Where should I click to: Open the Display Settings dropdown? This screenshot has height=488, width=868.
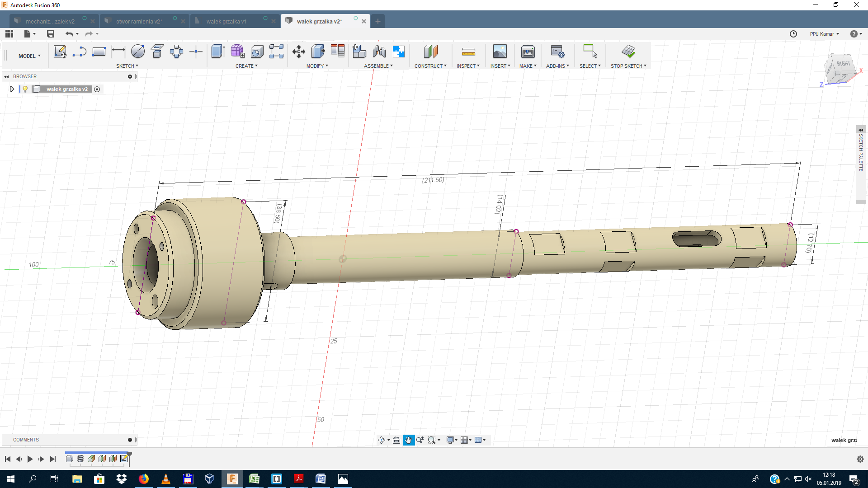click(x=452, y=440)
